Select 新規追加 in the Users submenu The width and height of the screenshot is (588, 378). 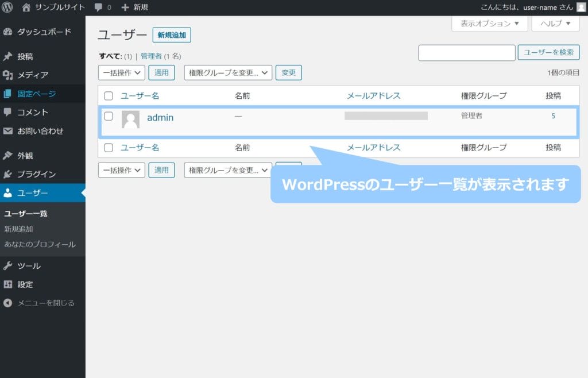tap(18, 229)
